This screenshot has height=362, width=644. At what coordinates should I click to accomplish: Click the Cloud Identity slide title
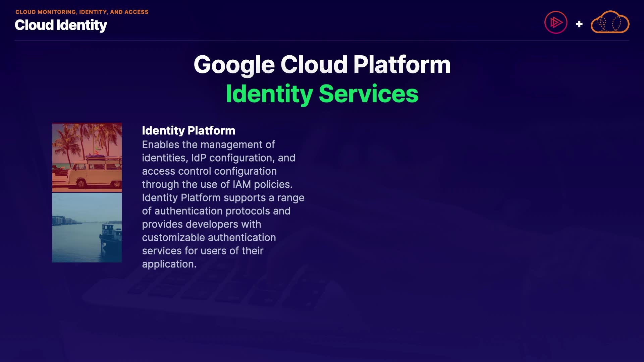[61, 25]
